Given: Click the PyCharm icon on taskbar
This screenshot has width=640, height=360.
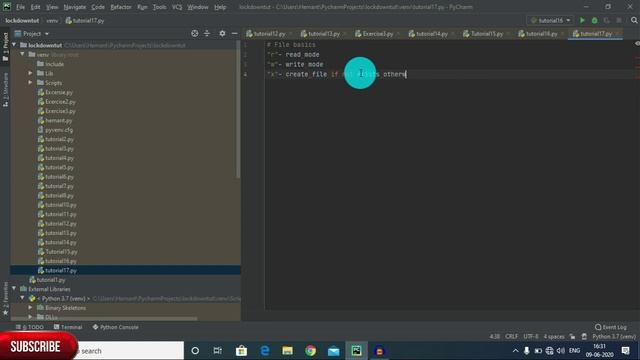Looking at the screenshot, I should click(x=356, y=351).
